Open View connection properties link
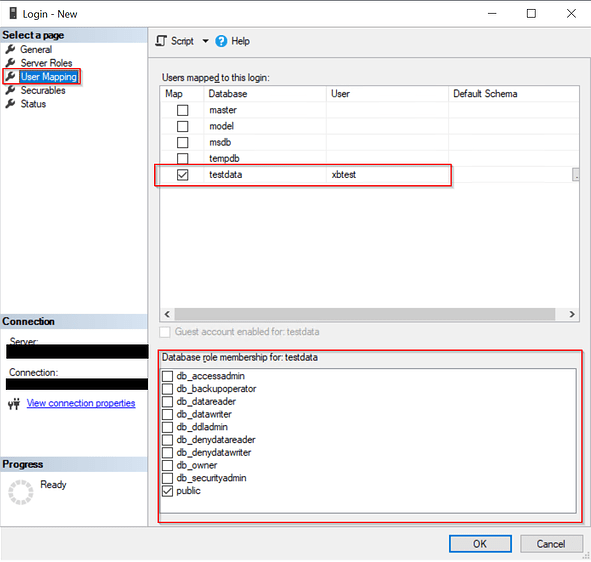Viewport: 591px width, 562px height. pos(81,403)
